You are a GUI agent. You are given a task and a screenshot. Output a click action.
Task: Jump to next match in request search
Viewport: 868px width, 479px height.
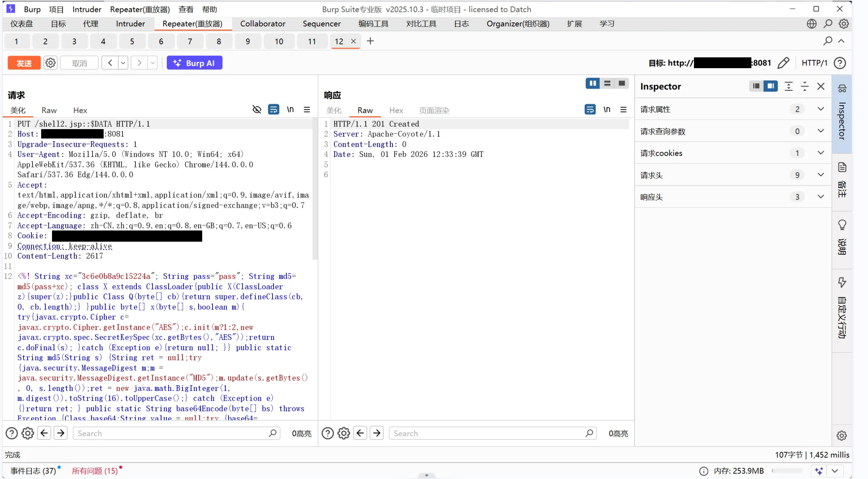[x=61, y=433]
